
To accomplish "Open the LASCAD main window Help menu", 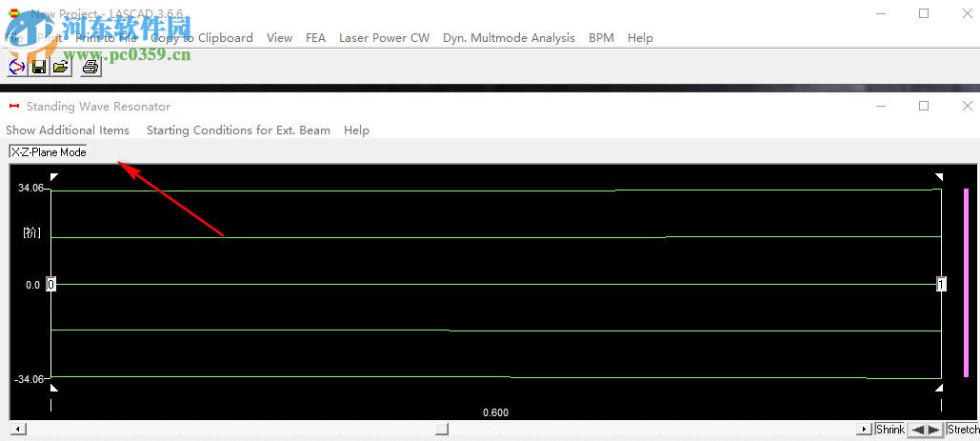I will pyautogui.click(x=640, y=38).
